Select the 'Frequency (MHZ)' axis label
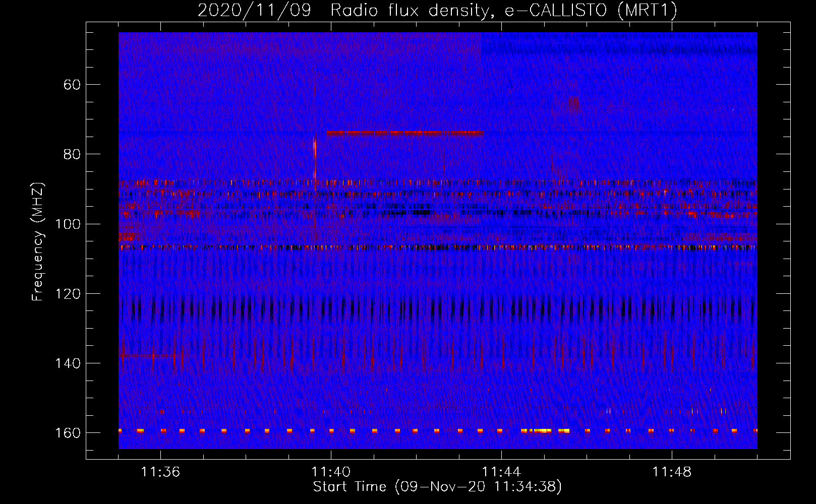Image resolution: width=816 pixels, height=504 pixels. (x=38, y=241)
